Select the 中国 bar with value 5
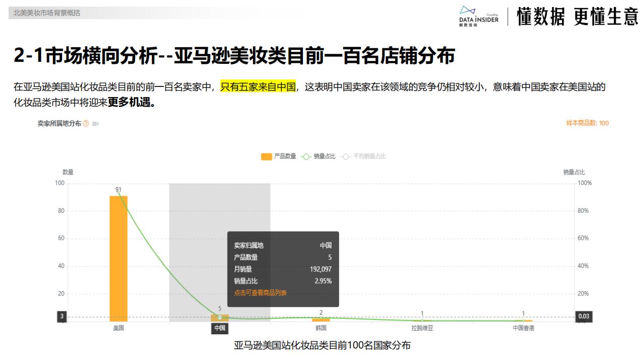Viewport: 644px width, 362px height. point(219,318)
